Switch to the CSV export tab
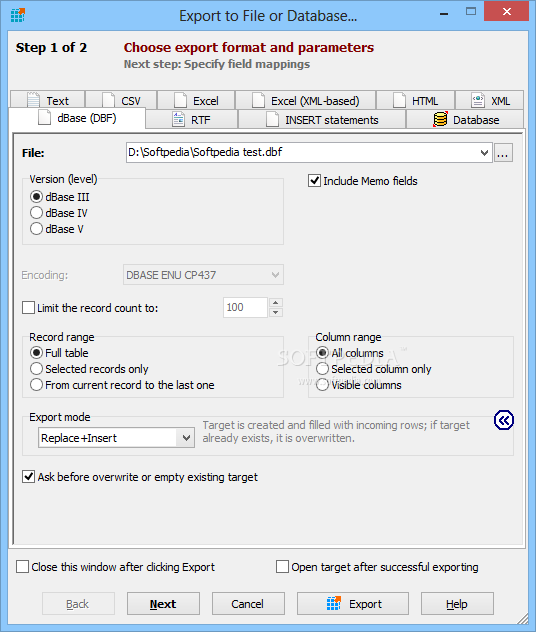The height and width of the screenshot is (632, 536). 121,100
